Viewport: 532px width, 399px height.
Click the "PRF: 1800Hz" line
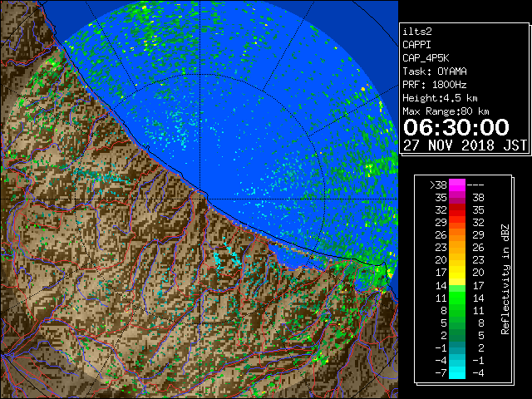pyautogui.click(x=434, y=85)
